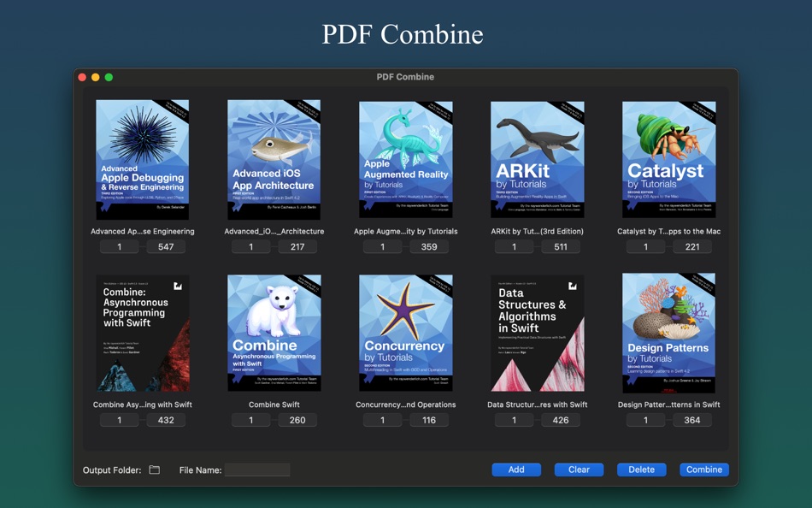Click the end page field showing 426
The image size is (812, 508).
pos(561,420)
